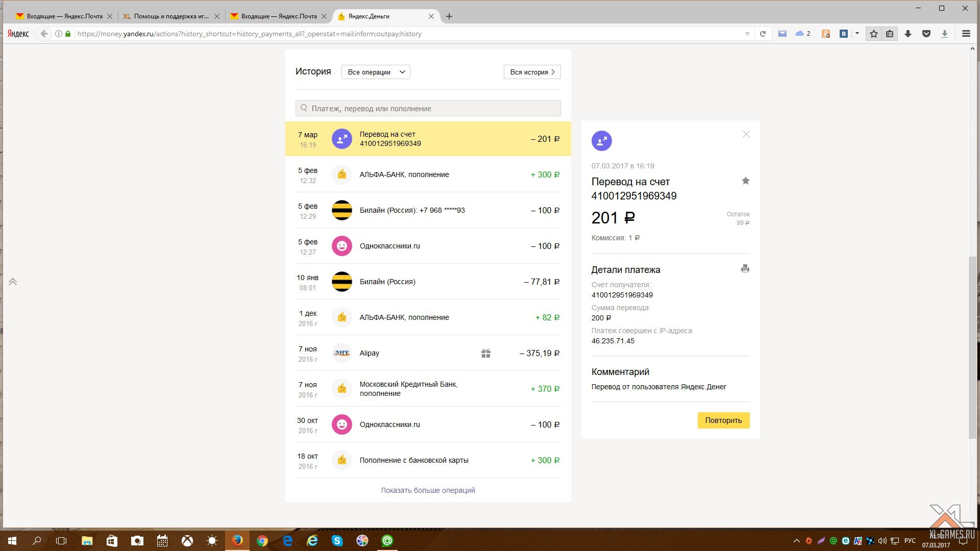Expand the URL bar history dropdown arrow

[x=747, y=34]
